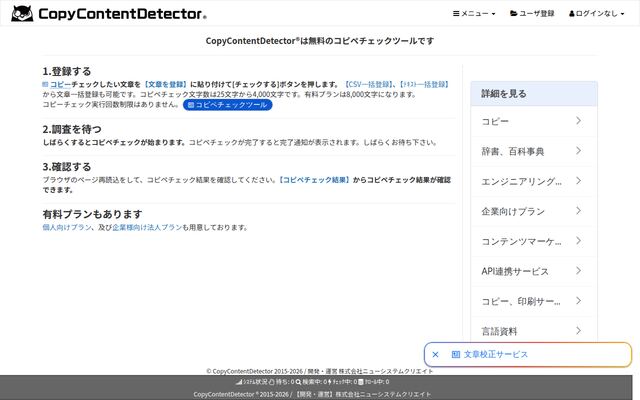Viewport: 640px width, 400px height.
Task: Select the コンテンツマーケ item in the sidebar
Action: (x=534, y=241)
